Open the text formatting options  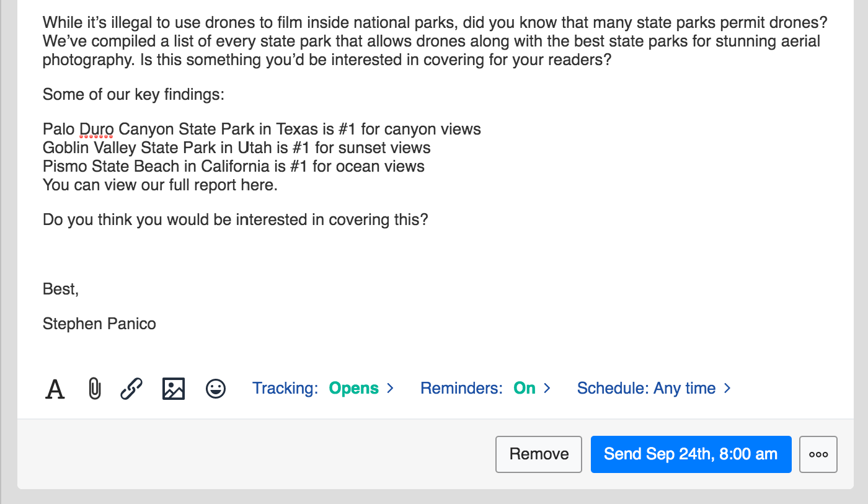(55, 389)
